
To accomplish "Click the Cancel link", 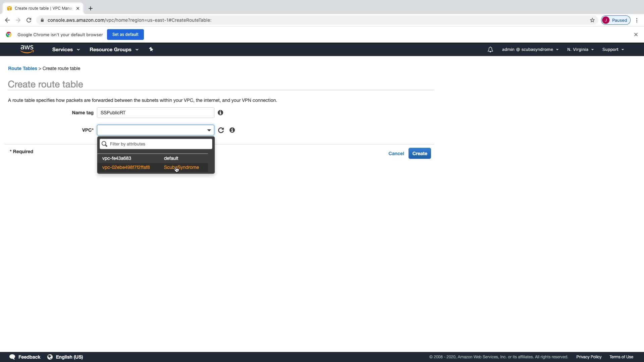I will [396, 154].
